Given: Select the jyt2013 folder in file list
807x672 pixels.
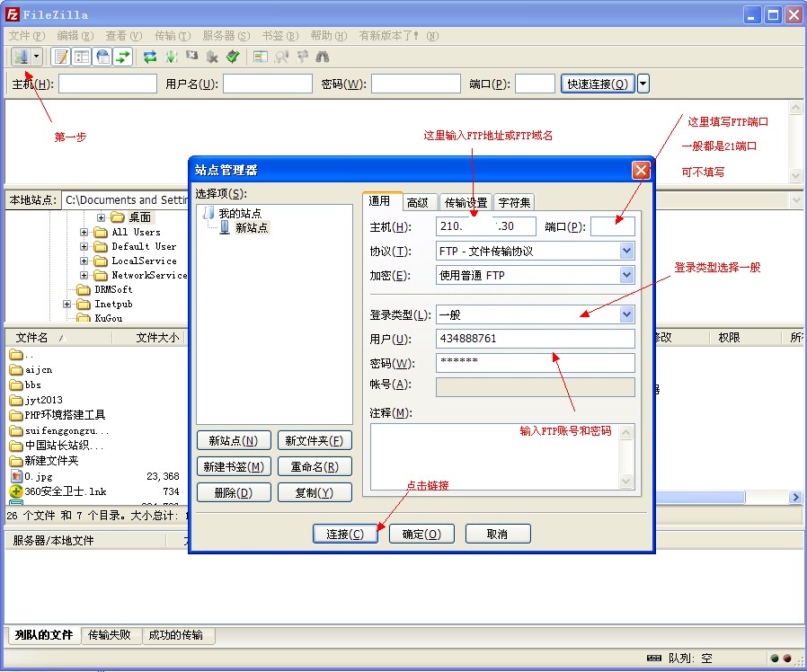Looking at the screenshot, I should pyautogui.click(x=44, y=400).
